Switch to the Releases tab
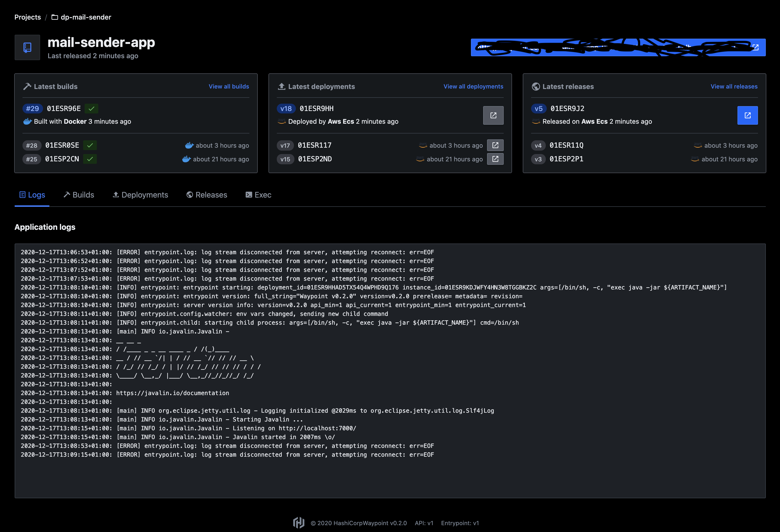Viewport: 780px width, 532px height. 206,195
